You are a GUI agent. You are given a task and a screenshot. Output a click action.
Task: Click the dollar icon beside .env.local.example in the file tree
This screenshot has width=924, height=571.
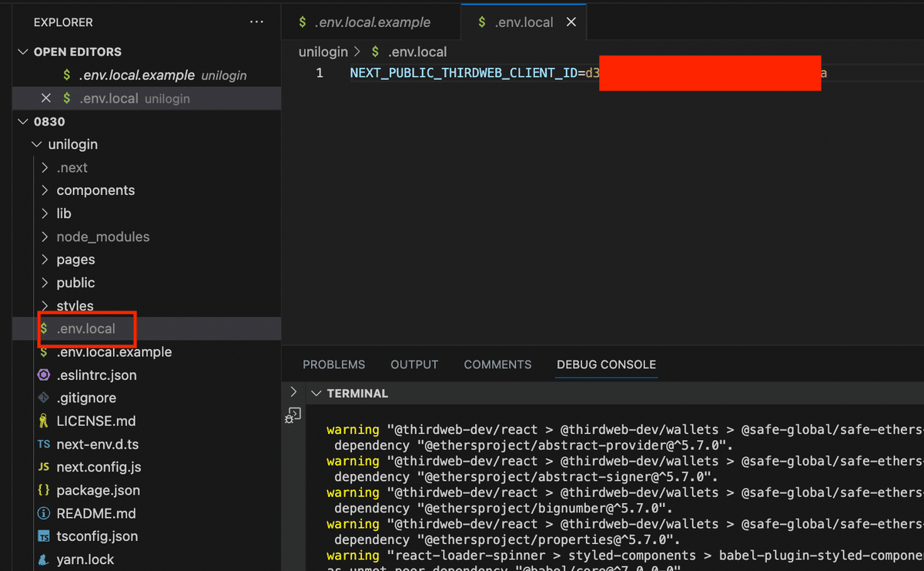click(x=43, y=352)
